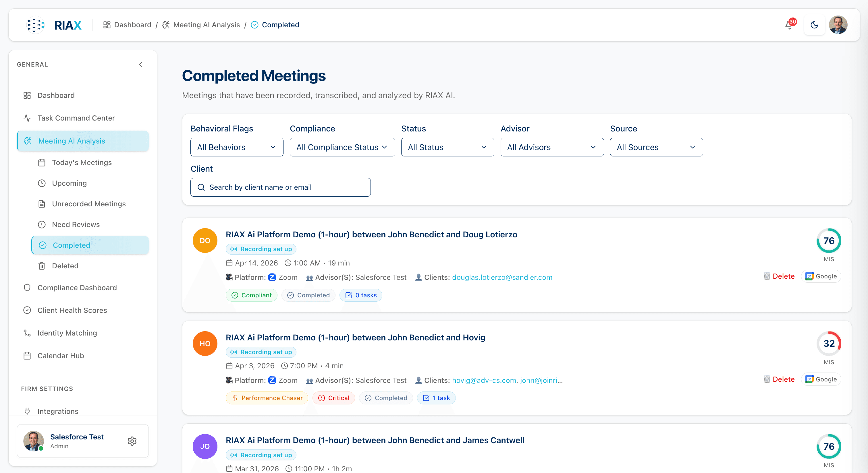Select Meeting AI Analysis in sidebar

click(x=83, y=141)
